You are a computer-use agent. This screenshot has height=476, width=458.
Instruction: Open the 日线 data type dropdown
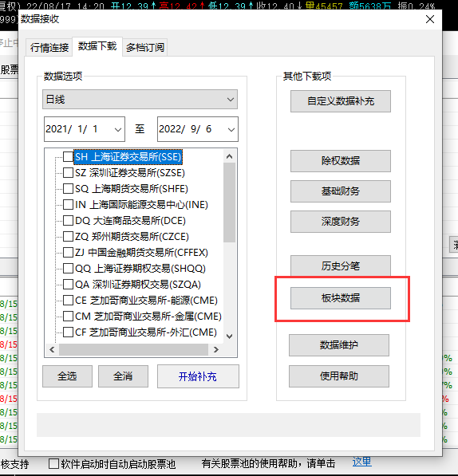pyautogui.click(x=140, y=100)
